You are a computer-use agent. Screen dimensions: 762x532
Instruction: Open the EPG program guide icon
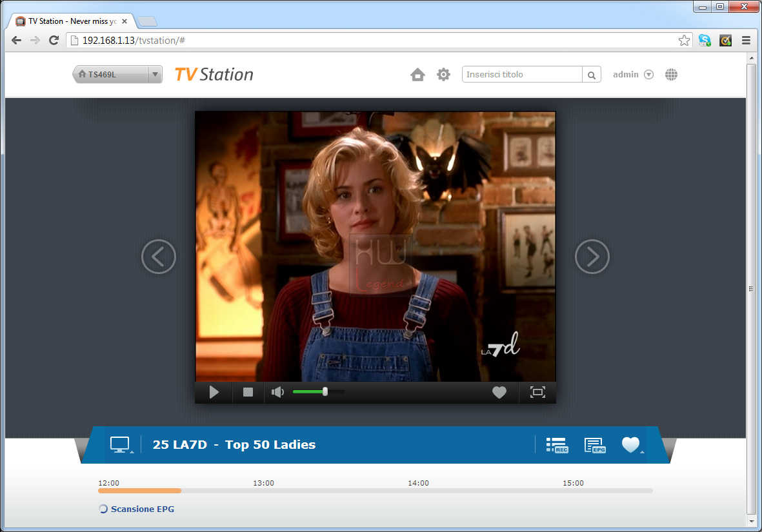pyautogui.click(x=595, y=445)
